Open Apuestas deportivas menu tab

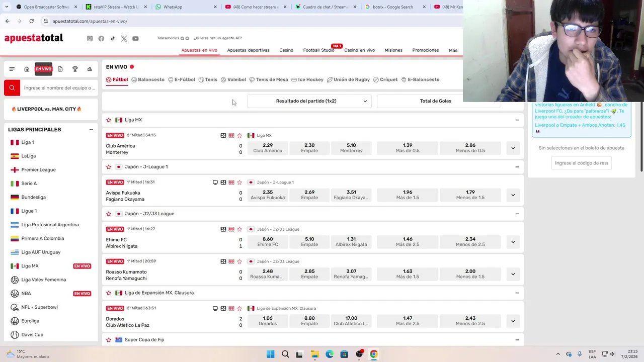(x=248, y=50)
